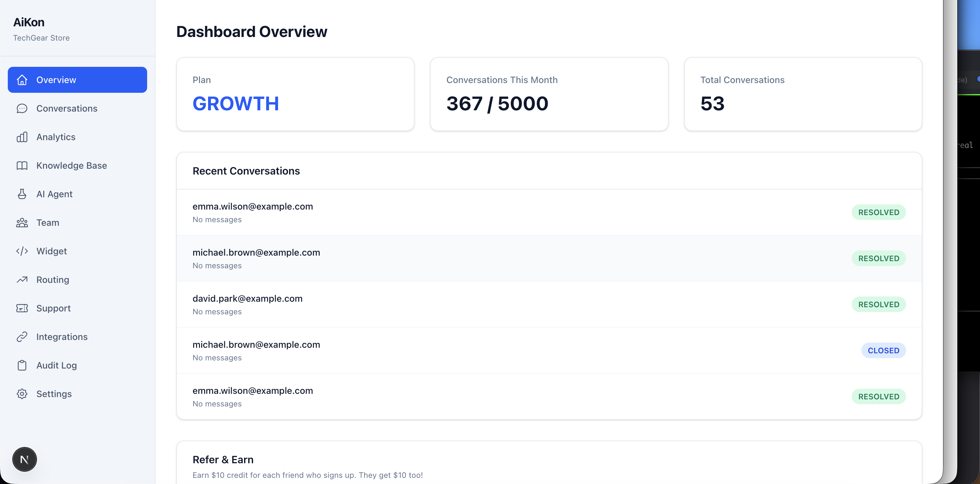
Task: Open the Widget code icon
Action: (x=22, y=251)
